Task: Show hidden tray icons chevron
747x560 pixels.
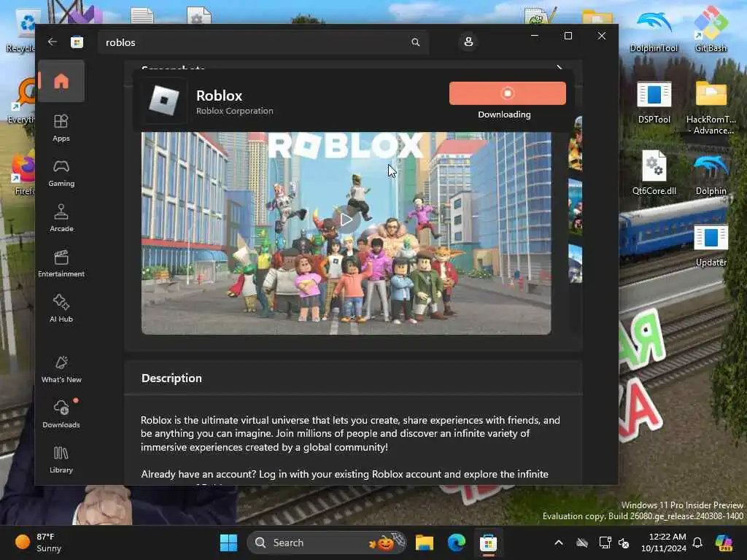Action: (x=559, y=542)
